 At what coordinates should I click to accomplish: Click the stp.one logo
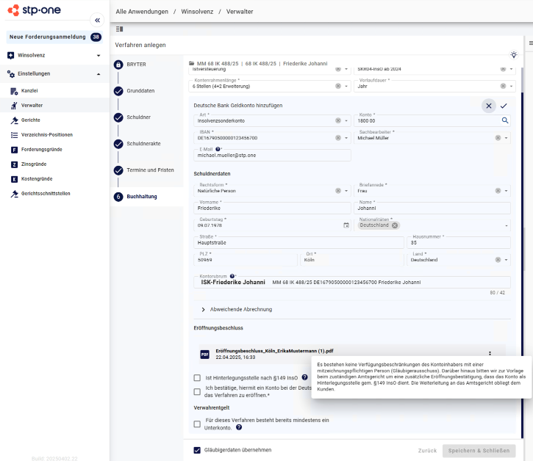[34, 10]
